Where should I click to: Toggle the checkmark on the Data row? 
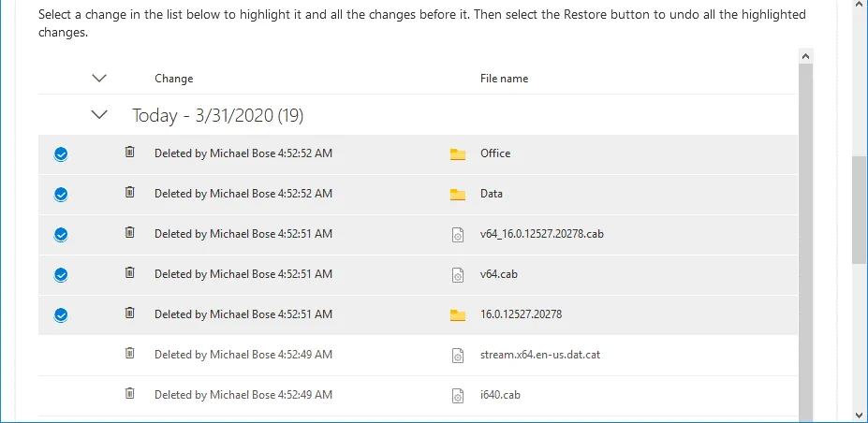coord(61,195)
